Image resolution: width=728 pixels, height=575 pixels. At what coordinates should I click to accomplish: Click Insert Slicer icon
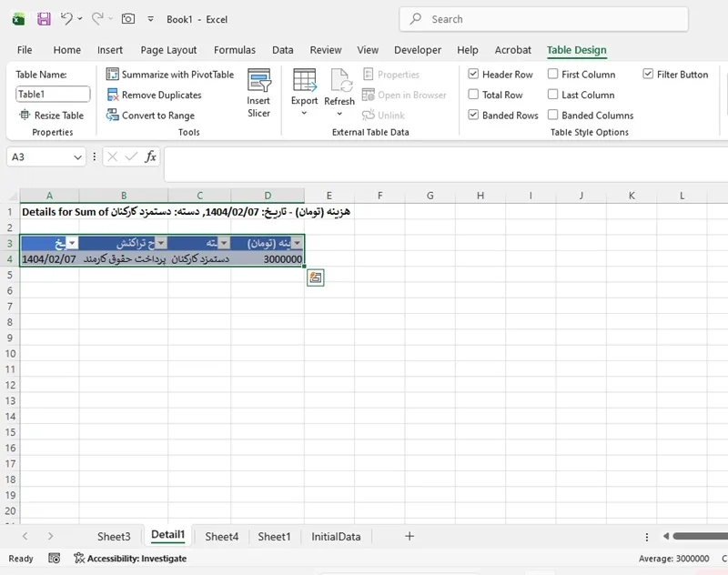point(258,94)
